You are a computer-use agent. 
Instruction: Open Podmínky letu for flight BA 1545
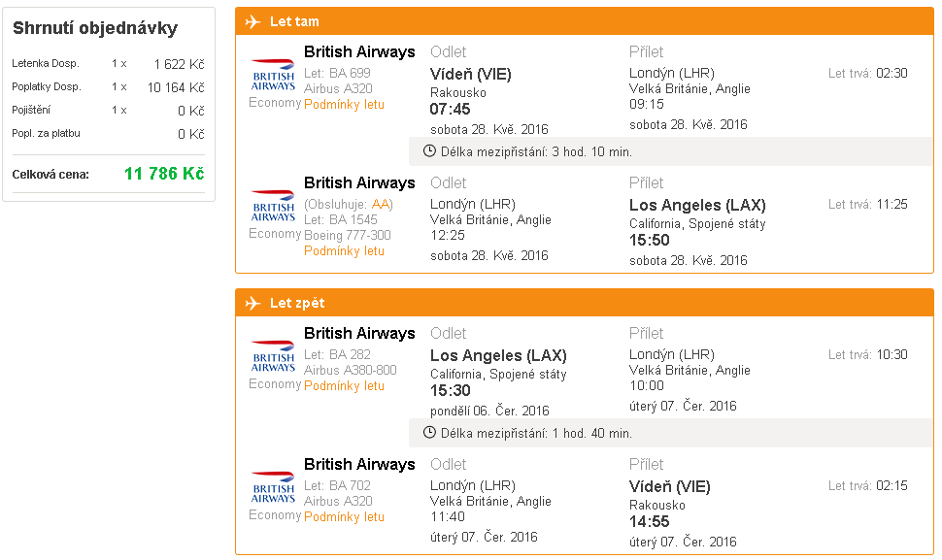(344, 251)
